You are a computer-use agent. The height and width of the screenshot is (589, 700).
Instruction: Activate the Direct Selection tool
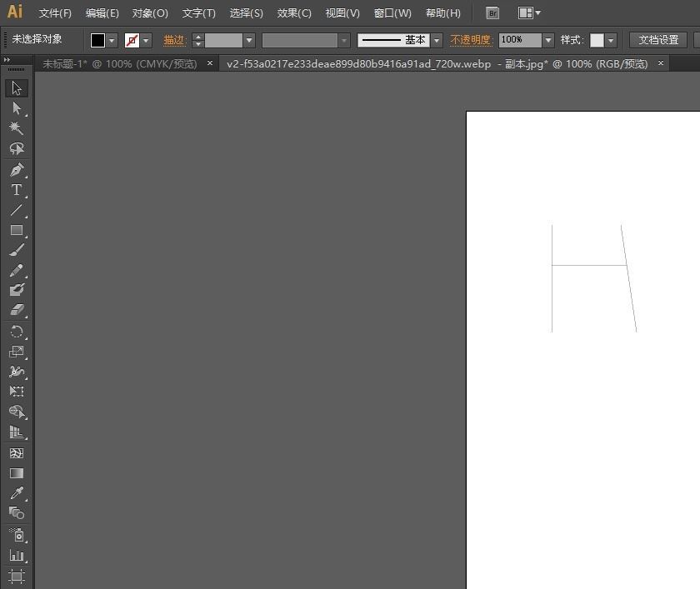[x=16, y=108]
